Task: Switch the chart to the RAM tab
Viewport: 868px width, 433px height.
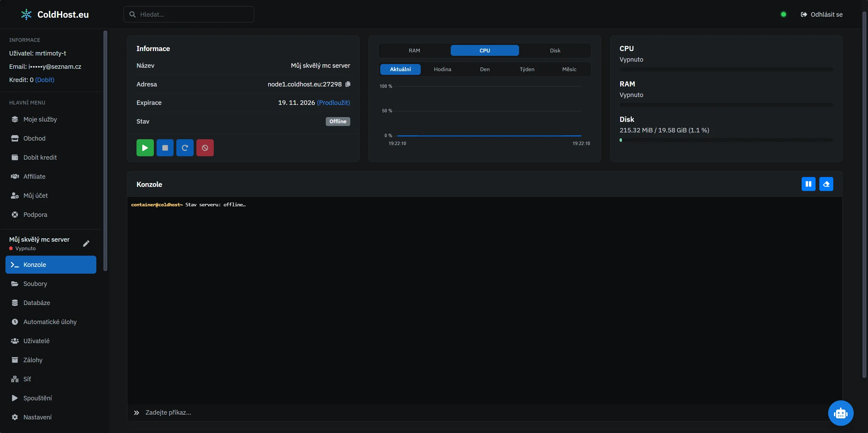Action: point(414,50)
